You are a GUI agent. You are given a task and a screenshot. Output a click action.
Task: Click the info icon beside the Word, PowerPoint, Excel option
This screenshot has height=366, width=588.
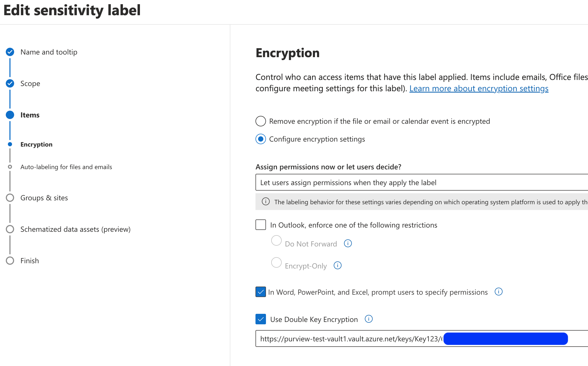(x=499, y=292)
